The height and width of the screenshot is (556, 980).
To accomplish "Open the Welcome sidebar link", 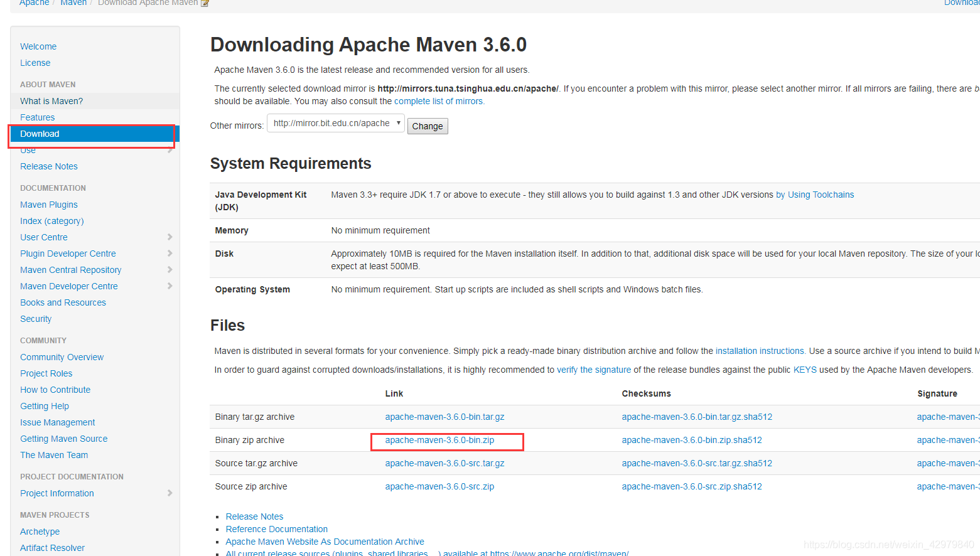I will click(38, 46).
